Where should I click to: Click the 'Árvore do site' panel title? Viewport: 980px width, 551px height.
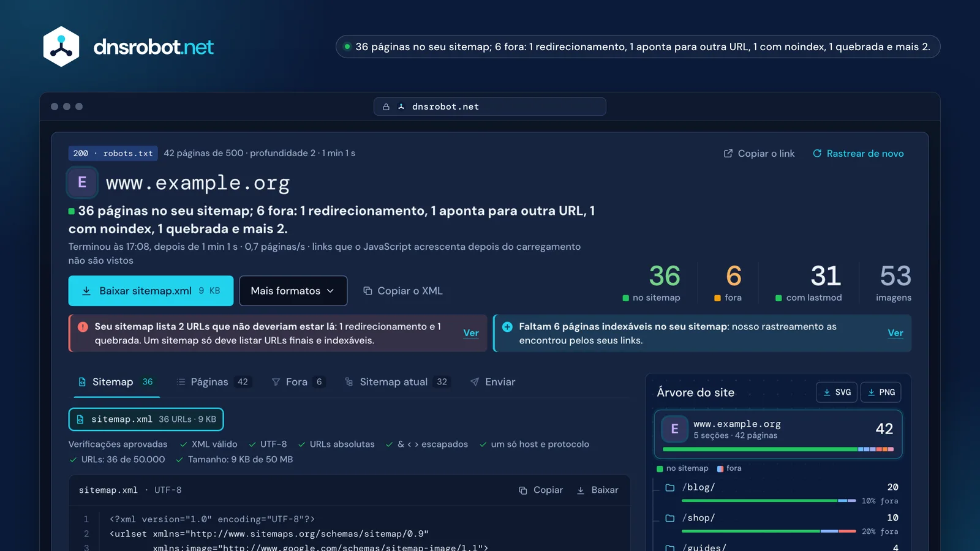(x=696, y=392)
